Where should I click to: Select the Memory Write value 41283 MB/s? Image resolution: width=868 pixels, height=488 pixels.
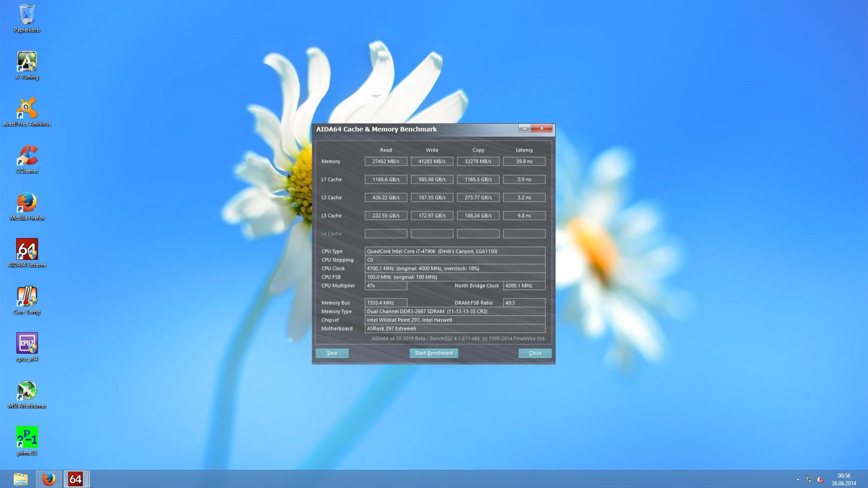(x=432, y=161)
